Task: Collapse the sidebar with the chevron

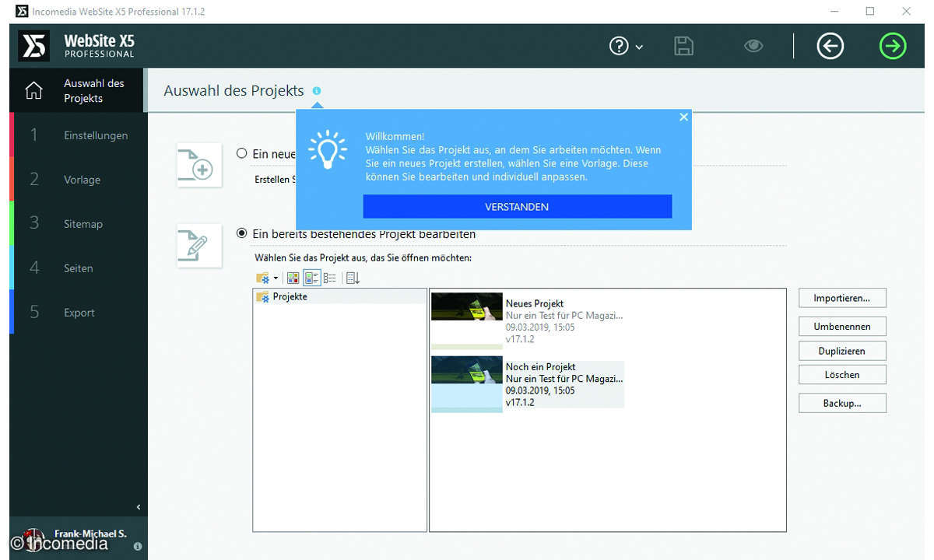Action: point(139,507)
